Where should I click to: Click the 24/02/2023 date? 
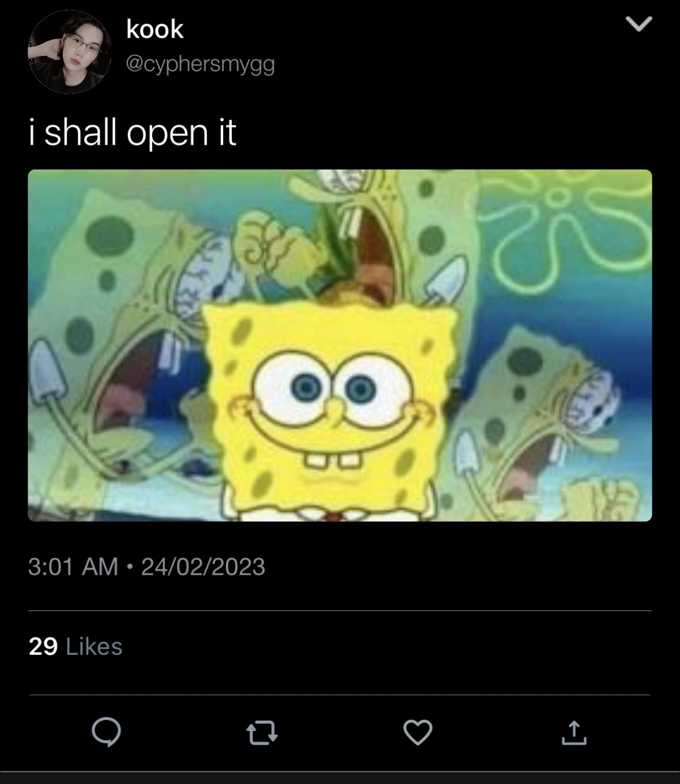click(x=203, y=567)
